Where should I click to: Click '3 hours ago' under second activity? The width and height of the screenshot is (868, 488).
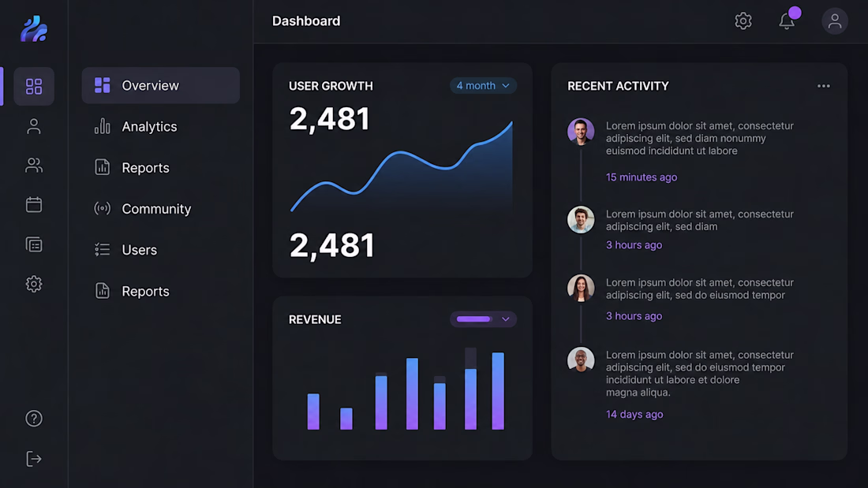coord(634,244)
